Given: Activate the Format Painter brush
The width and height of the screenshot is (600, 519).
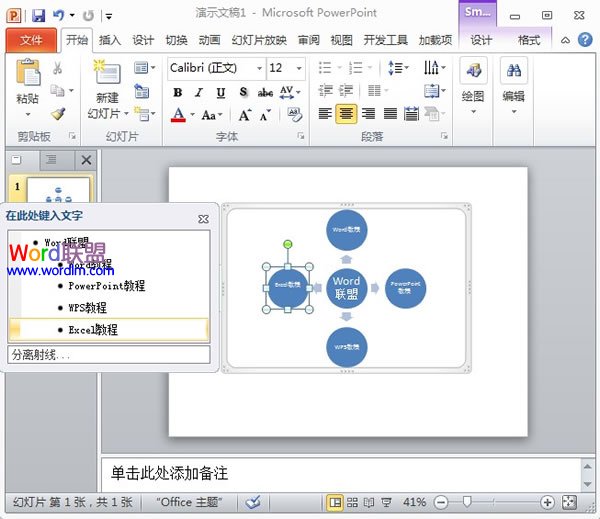Looking at the screenshot, I should [58, 114].
